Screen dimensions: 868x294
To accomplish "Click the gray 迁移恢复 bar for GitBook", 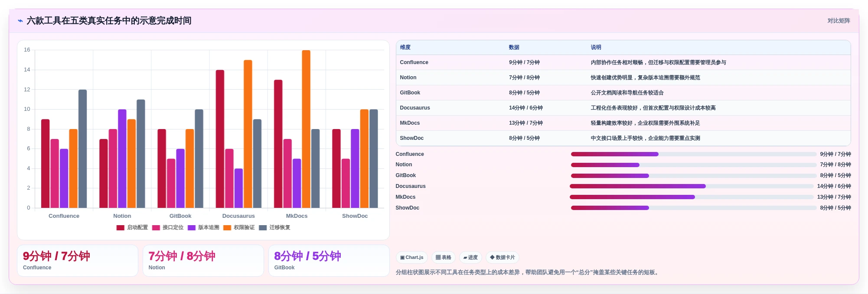I will point(199,158).
